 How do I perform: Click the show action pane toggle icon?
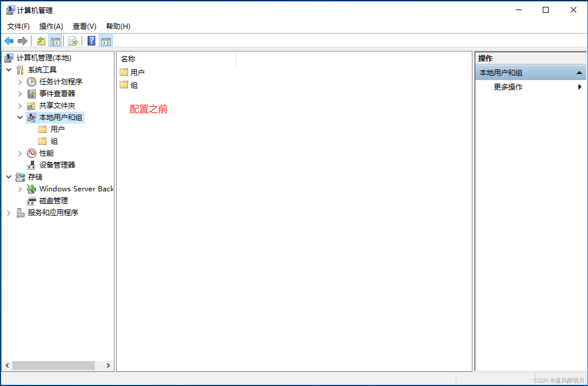(x=106, y=41)
